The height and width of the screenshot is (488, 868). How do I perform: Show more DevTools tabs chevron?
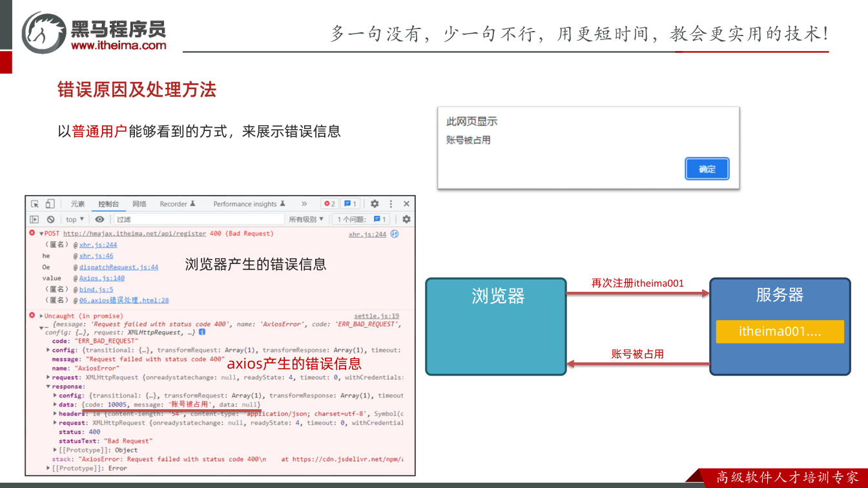pos(304,204)
